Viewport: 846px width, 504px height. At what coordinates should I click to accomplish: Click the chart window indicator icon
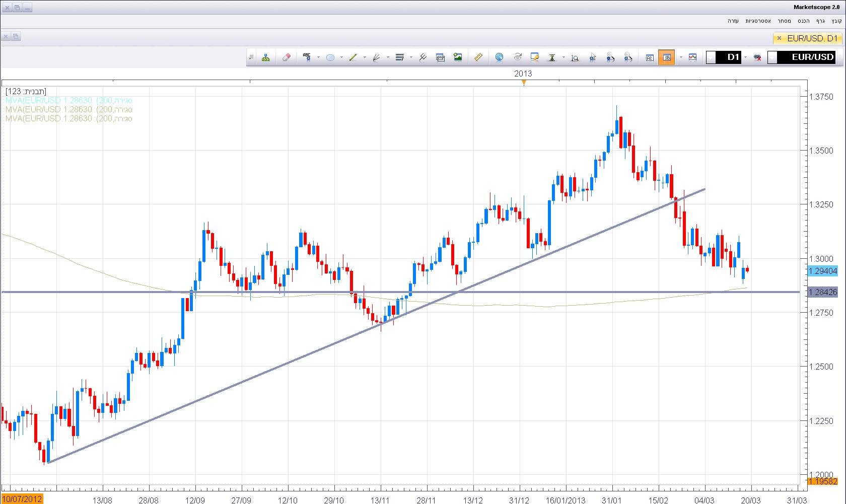441,57
